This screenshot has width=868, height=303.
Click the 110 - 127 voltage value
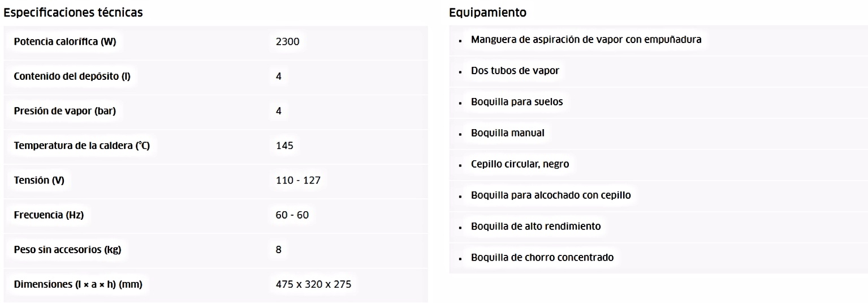297,181
